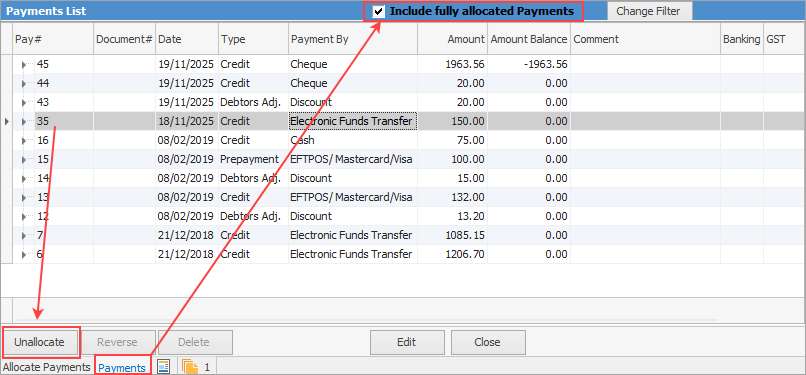Expand payment row 12
Image resolution: width=806 pixels, height=375 pixels.
(24, 217)
